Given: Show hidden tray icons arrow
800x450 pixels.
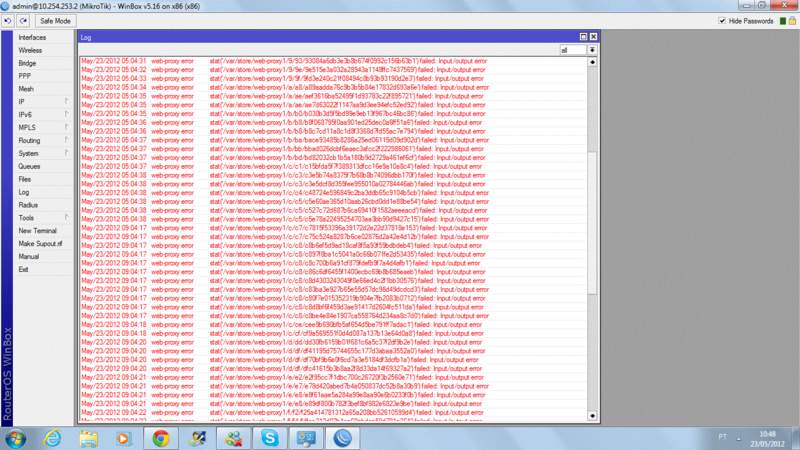Looking at the screenshot, I should pos(738,438).
